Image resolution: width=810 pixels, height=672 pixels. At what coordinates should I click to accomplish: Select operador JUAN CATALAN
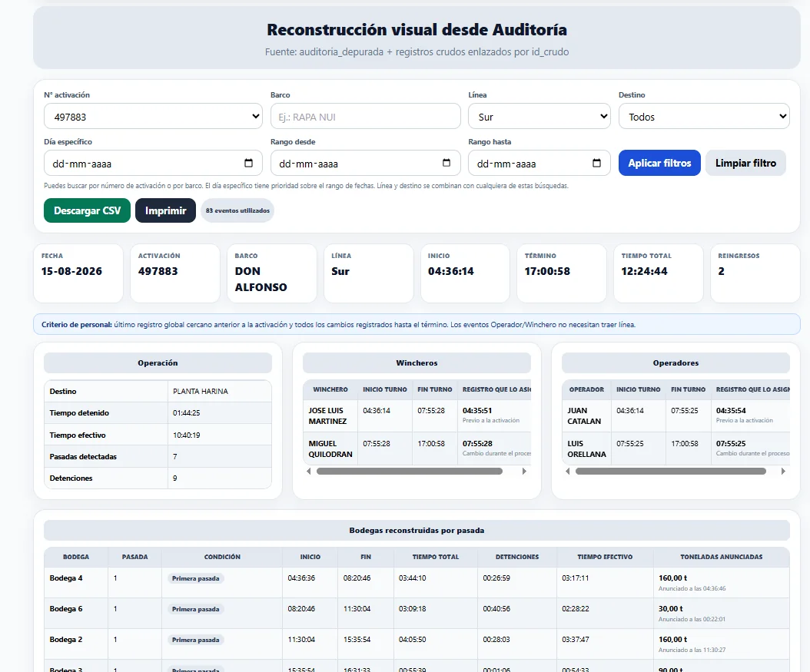(584, 416)
